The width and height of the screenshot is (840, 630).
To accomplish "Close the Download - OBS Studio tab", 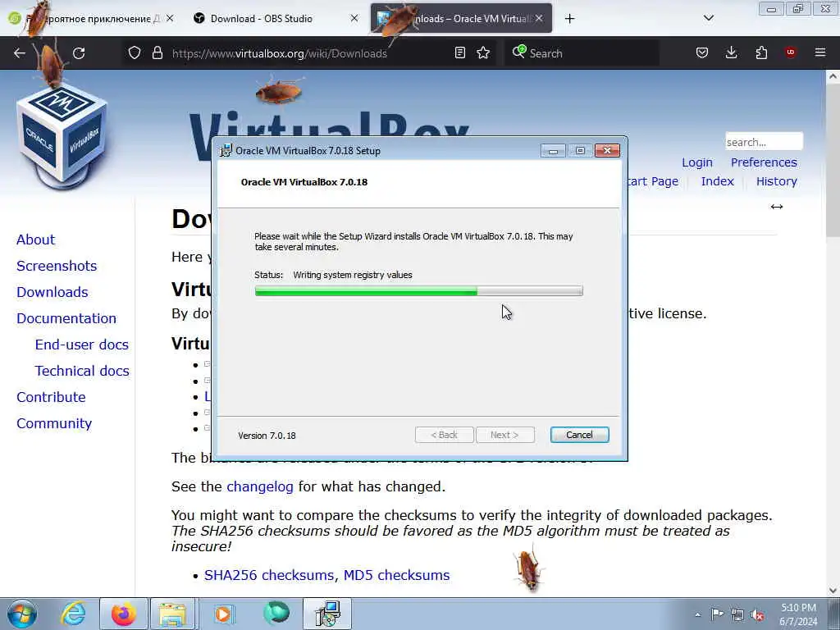I will [x=354, y=18].
